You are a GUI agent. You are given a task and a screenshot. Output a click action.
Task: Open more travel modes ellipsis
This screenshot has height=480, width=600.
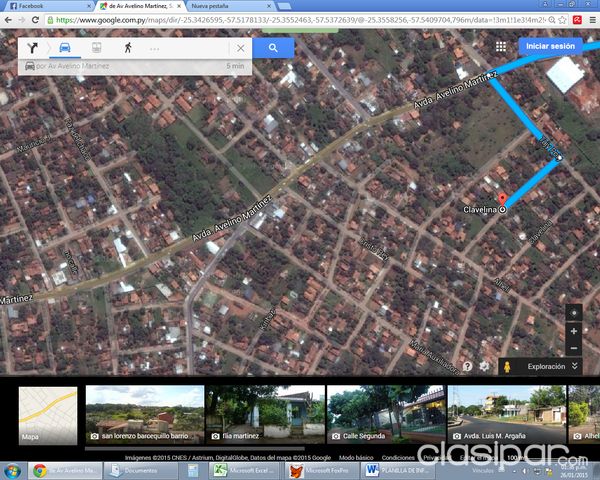click(154, 49)
